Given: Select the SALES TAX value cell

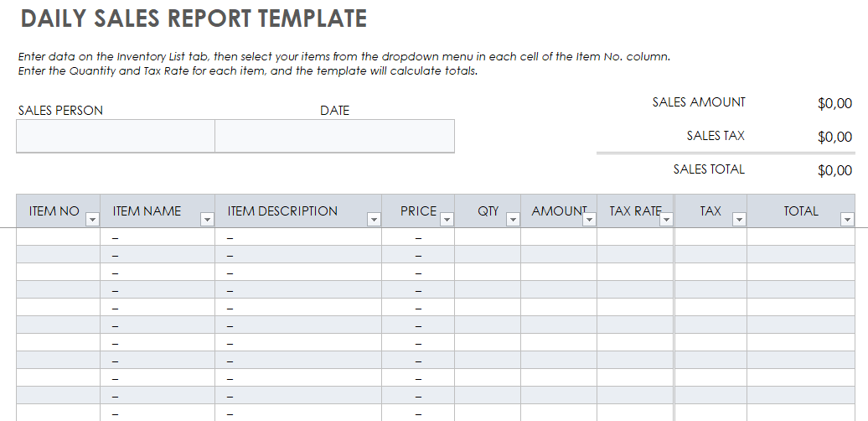Looking at the screenshot, I should pyautogui.click(x=834, y=137).
